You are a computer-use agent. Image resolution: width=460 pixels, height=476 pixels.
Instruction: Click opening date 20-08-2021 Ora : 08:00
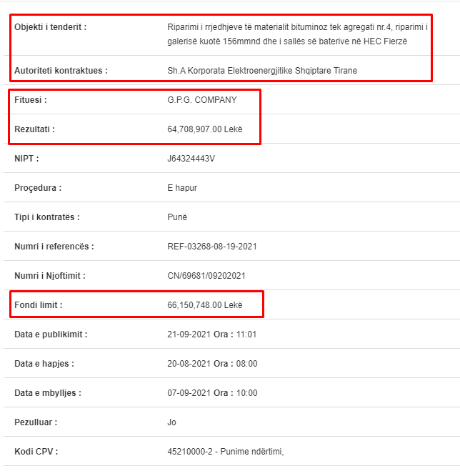pyautogui.click(x=212, y=364)
